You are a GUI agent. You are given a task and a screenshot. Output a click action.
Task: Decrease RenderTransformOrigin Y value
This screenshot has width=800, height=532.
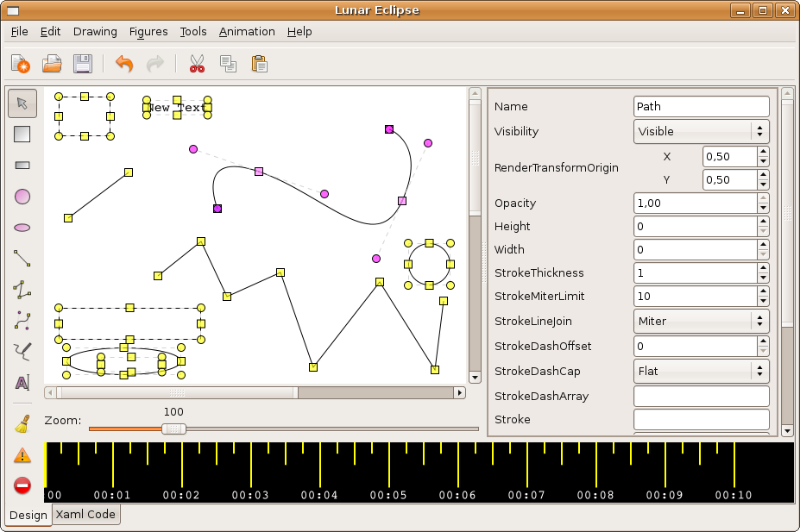coord(763,185)
